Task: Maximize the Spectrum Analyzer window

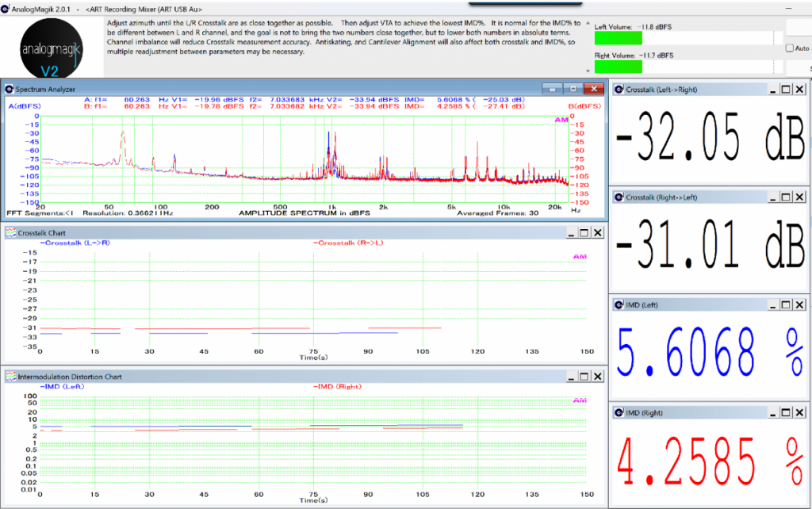Action: click(x=573, y=89)
